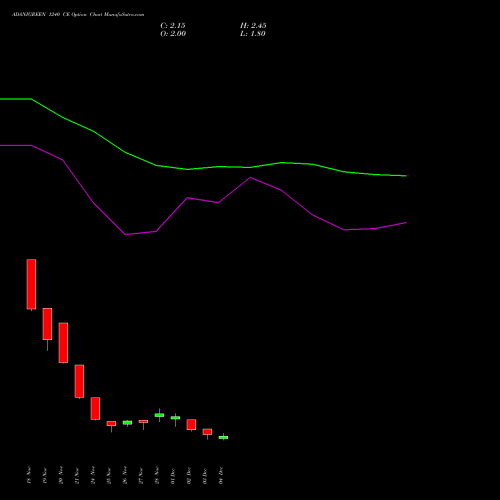Select the red candle for 24 Nov
Viewport: 500px width, 500px height.
tap(95, 408)
